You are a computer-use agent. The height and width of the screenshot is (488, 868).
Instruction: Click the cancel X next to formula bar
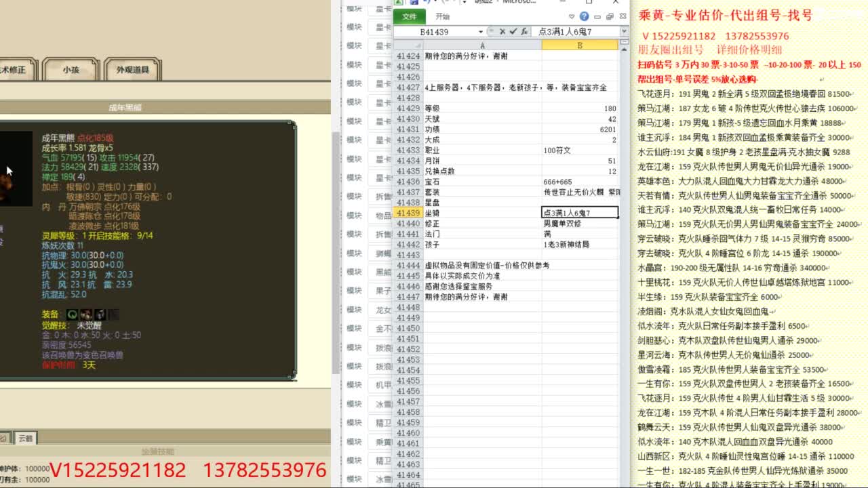coord(502,32)
